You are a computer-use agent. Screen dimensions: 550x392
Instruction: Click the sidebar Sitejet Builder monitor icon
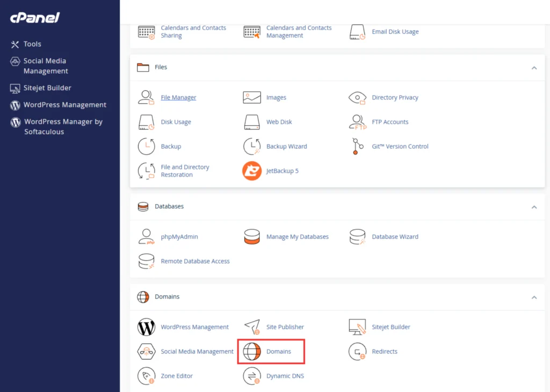pos(15,89)
